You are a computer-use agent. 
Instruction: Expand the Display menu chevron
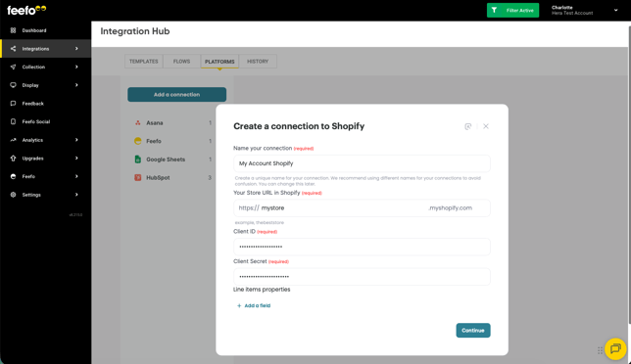pos(76,85)
